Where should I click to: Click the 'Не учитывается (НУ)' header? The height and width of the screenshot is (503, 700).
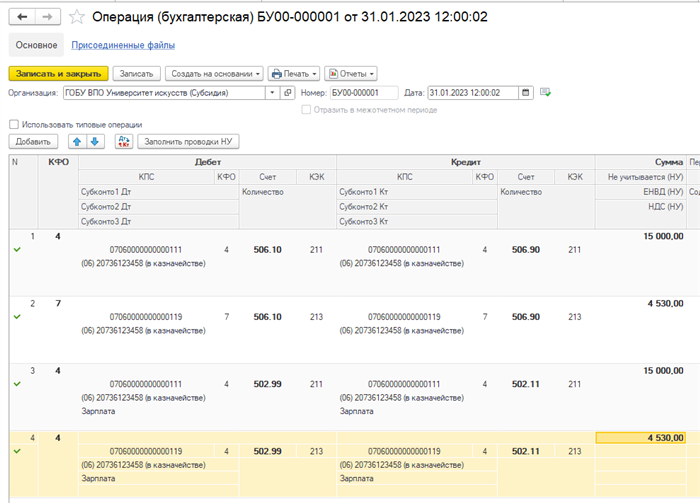click(x=641, y=177)
